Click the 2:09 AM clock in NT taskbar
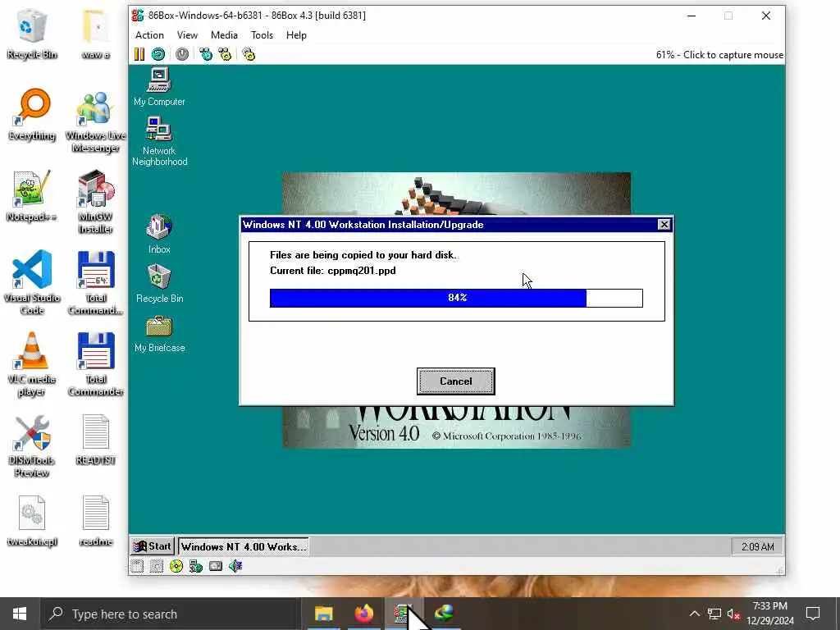Image resolution: width=840 pixels, height=630 pixels. click(757, 546)
